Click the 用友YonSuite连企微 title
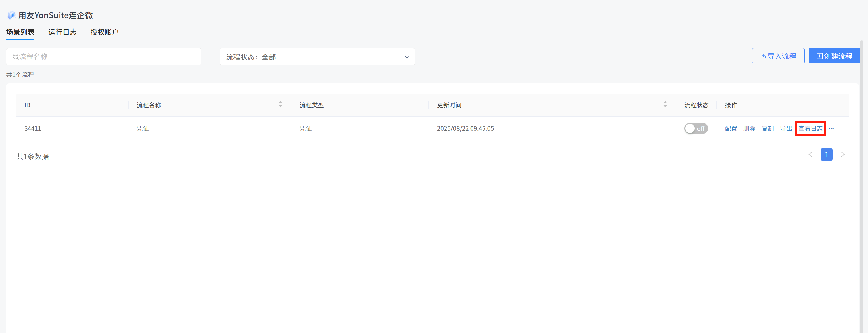Screen dimensions: 868x333 coord(56,15)
